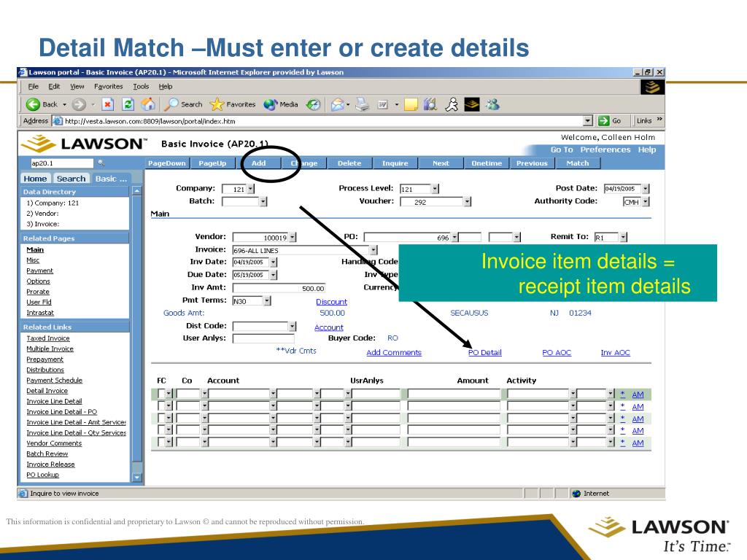Click the Inv Amt input field
Image resolution: width=747 pixels, height=560 pixels.
click(x=279, y=288)
